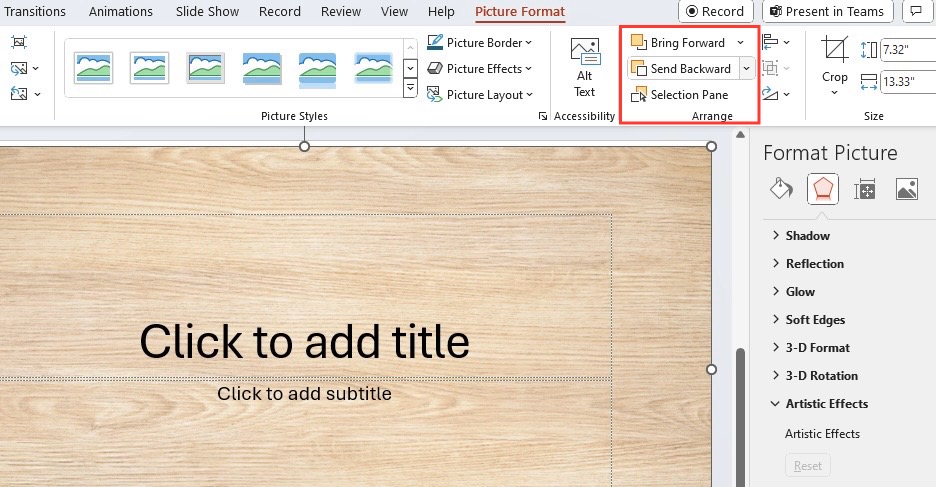The image size is (936, 487).
Task: Apply the fourth picture style with drop shadow
Action: (261, 67)
